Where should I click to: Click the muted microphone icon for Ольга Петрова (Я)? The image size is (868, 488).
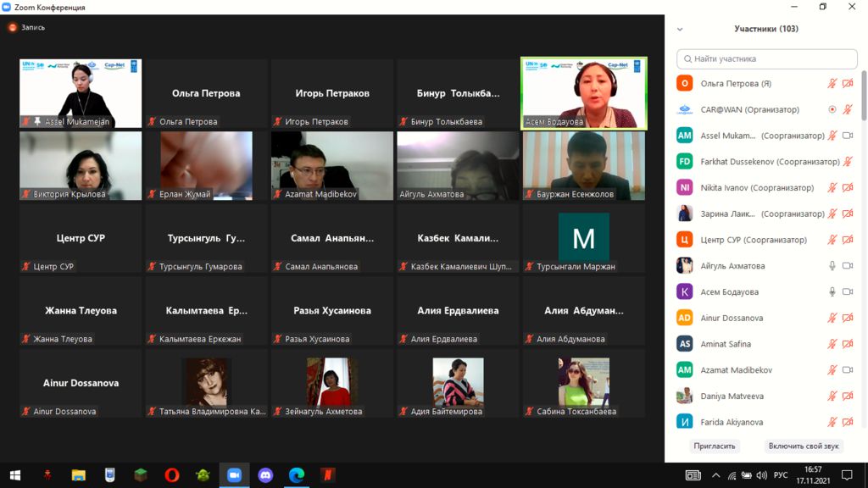(x=832, y=84)
